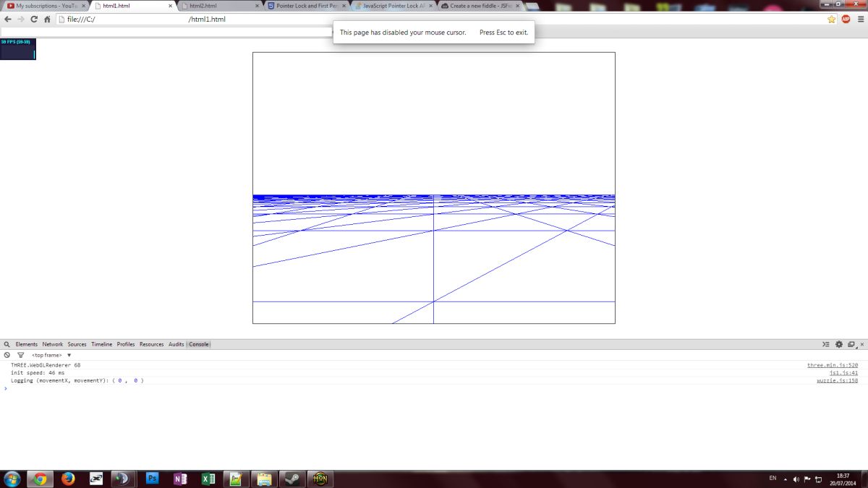Open the DevTools search magnifier icon
The width and height of the screenshot is (868, 488).
tap(7, 344)
